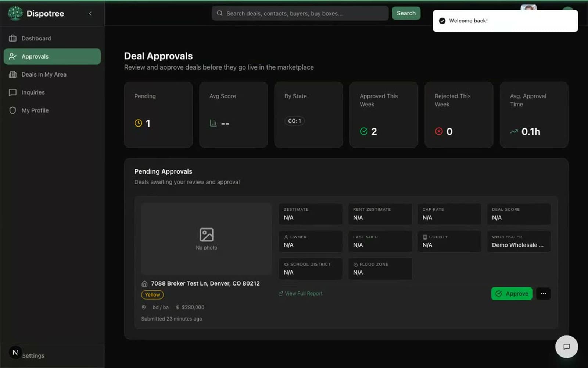Click the Zestimate N/A tile
588x368 pixels.
(311, 214)
